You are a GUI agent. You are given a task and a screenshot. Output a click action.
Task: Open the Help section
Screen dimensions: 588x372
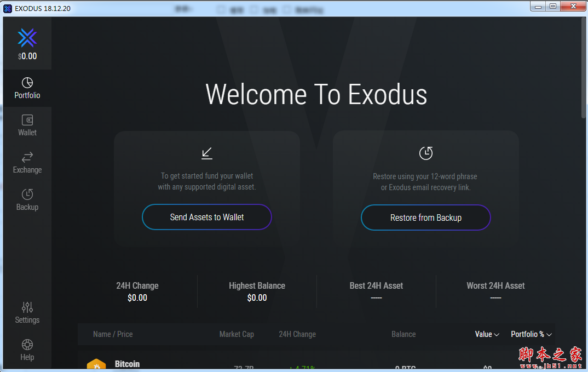[27, 350]
